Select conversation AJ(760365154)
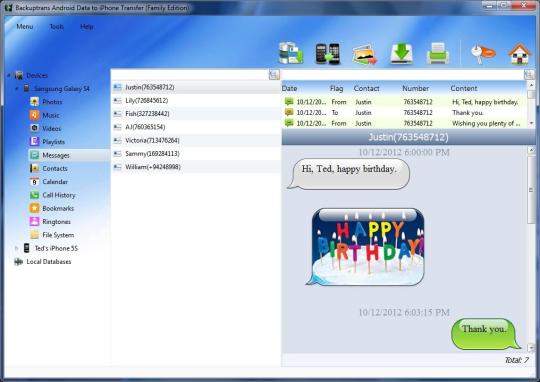Viewport: 540px width, 382px height. pyautogui.click(x=196, y=127)
